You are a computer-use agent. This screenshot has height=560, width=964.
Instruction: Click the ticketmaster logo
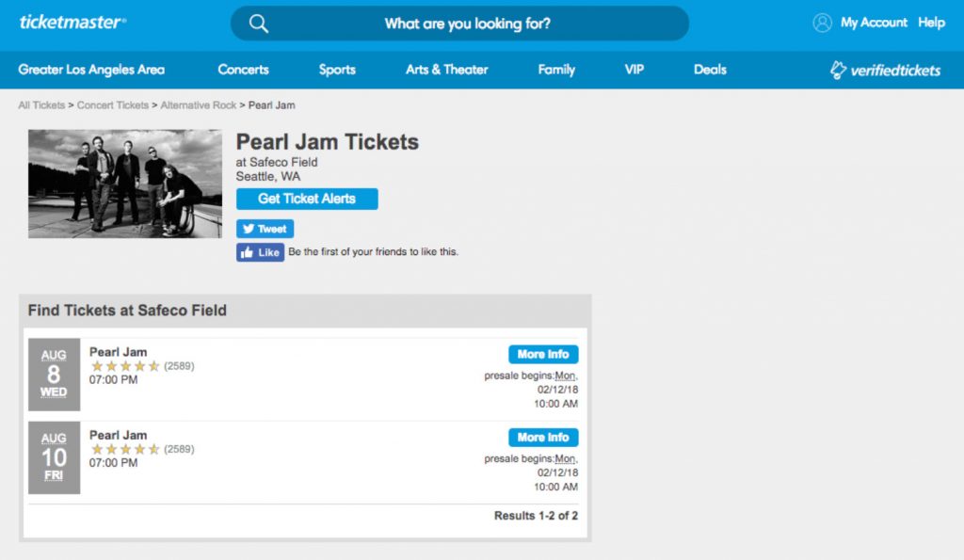[x=72, y=22]
